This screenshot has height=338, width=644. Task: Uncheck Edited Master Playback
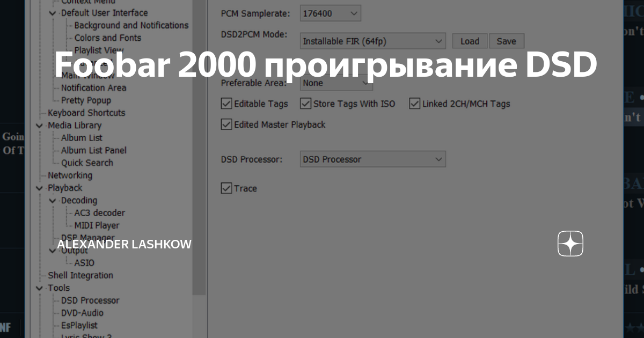226,124
